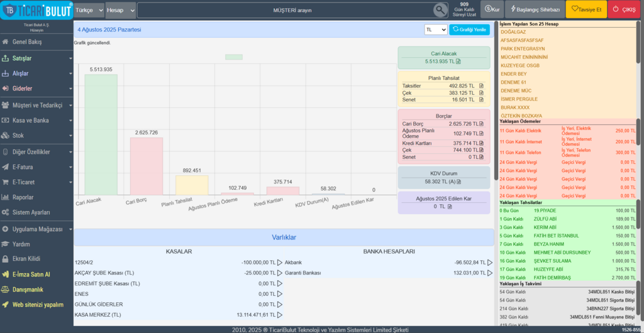Open the Kur currency rates button
The width and height of the screenshot is (644, 333).
pos(492,10)
